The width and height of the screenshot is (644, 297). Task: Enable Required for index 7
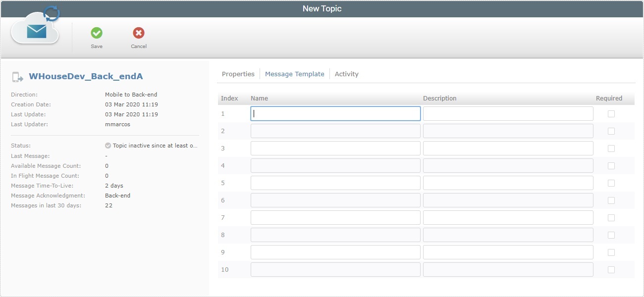tap(611, 217)
